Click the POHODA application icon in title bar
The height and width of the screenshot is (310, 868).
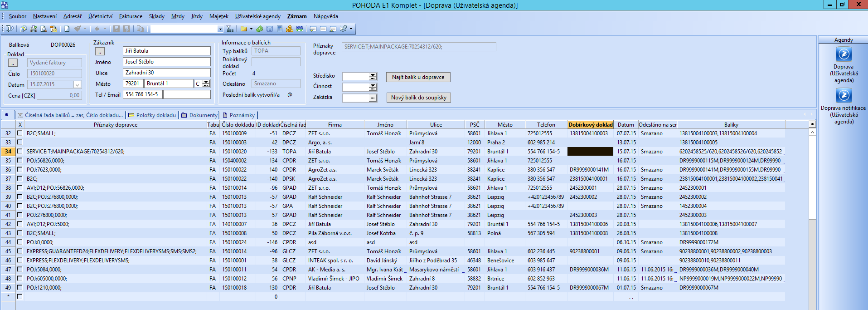(x=5, y=5)
